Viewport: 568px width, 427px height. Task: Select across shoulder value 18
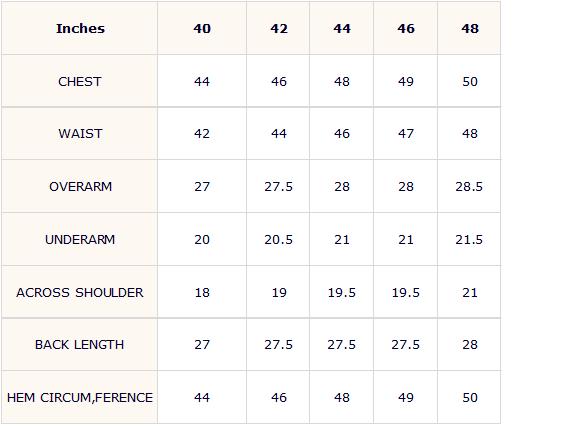(x=202, y=292)
